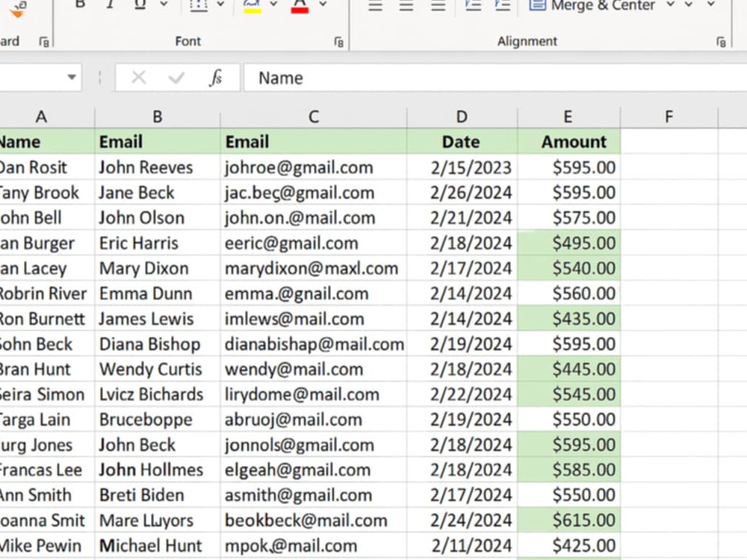Open the Underline style dropdown arrow
Screen dimensions: 747x560
pyautogui.click(x=164, y=4)
